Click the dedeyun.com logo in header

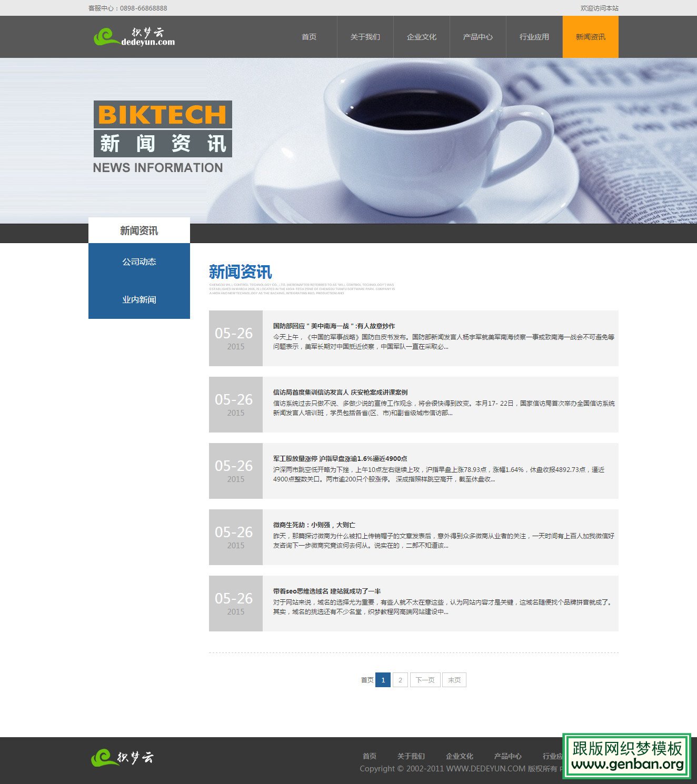pos(134,37)
